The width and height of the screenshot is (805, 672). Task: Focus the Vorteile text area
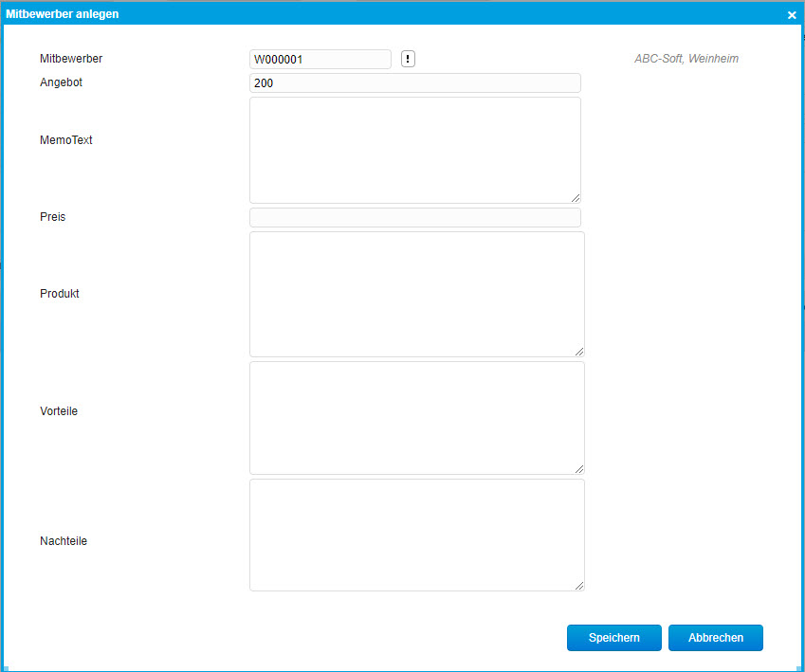click(x=416, y=417)
